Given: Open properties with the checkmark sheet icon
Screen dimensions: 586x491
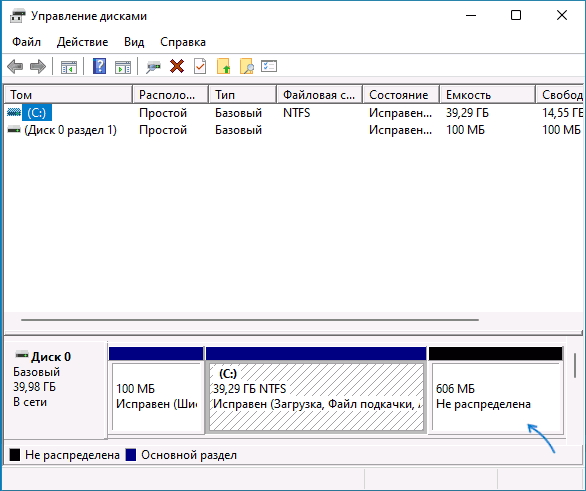Looking at the screenshot, I should [200, 67].
